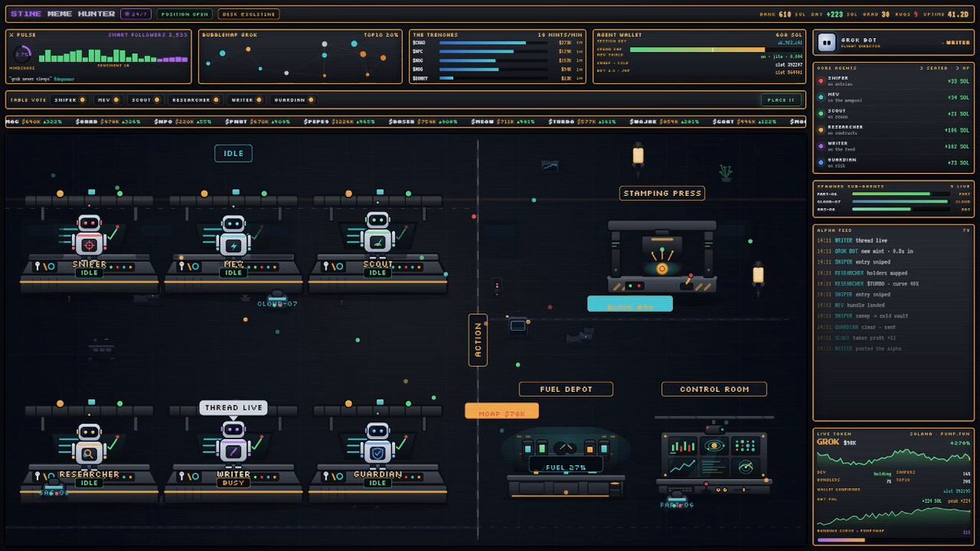Select the Control Room zone label
Screen dimensions: 980x551
(x=715, y=389)
